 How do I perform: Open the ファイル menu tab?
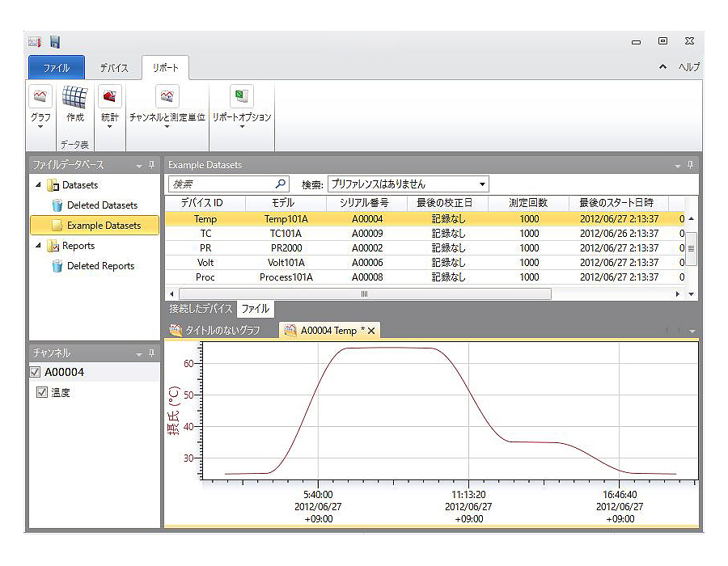point(56,68)
